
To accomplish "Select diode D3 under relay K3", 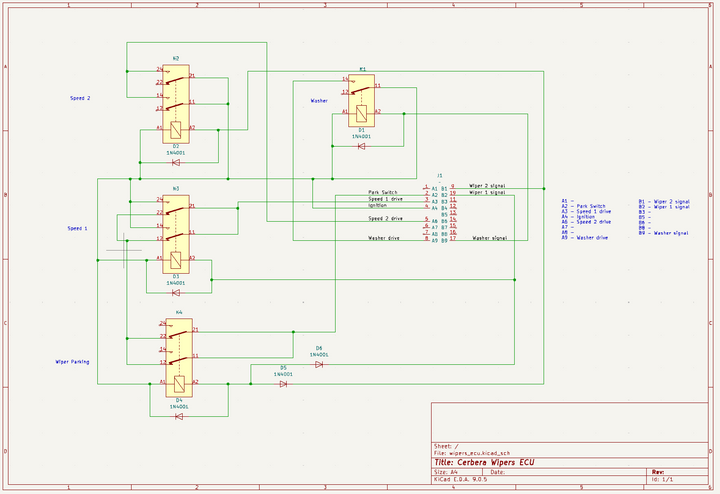I will pos(176,293).
